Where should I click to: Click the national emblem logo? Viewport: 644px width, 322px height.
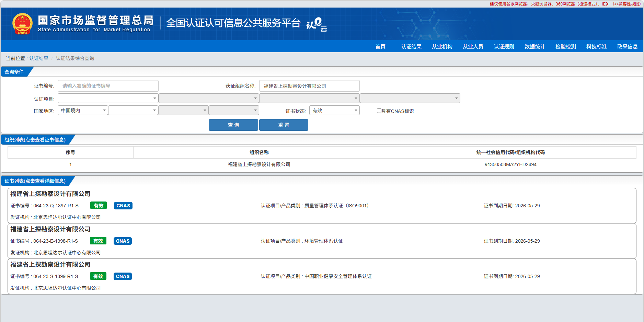point(22,24)
